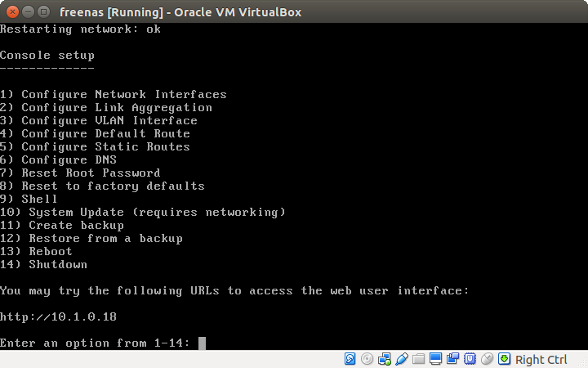
Task: Click '1) Configure Network Interfaces' line
Action: click(x=114, y=94)
